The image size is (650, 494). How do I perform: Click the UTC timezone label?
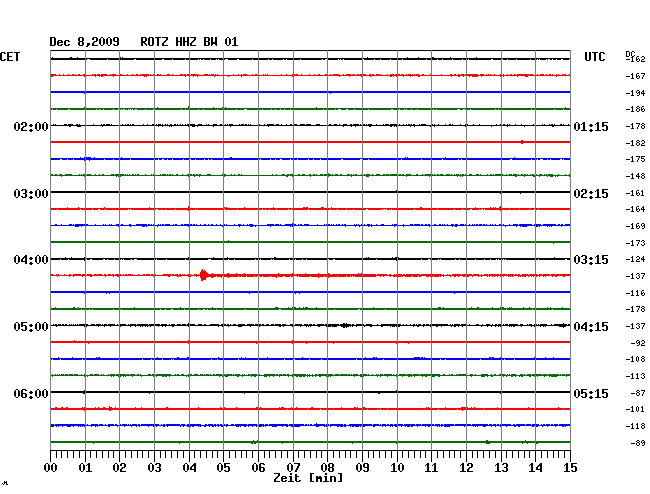pos(595,57)
